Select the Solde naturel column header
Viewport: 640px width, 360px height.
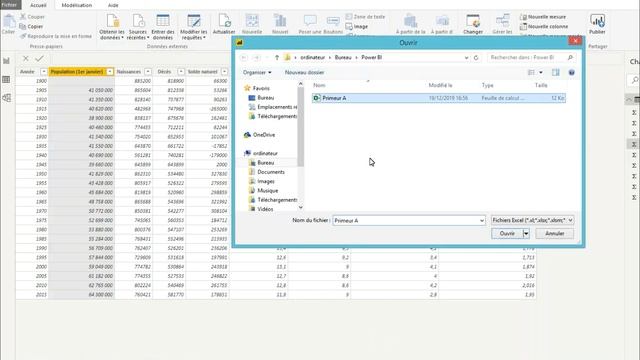202,72
